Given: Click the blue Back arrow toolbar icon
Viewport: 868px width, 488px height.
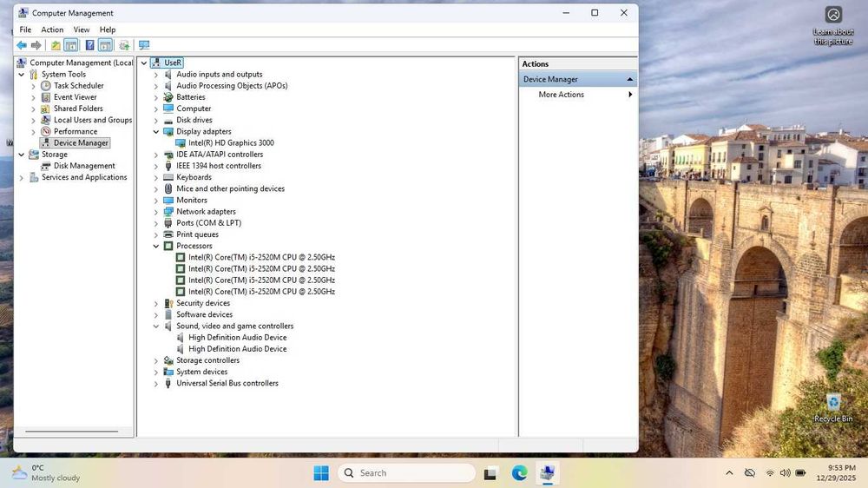Looking at the screenshot, I should click(x=22, y=45).
